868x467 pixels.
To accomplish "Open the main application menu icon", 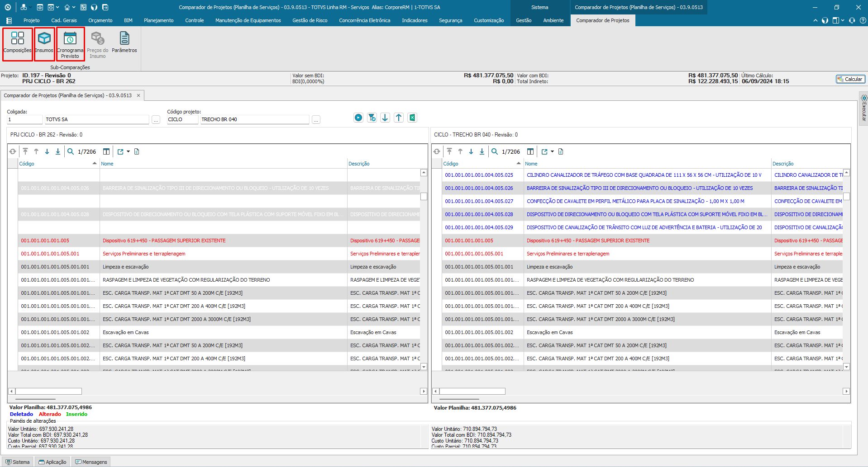I will 9,20.
